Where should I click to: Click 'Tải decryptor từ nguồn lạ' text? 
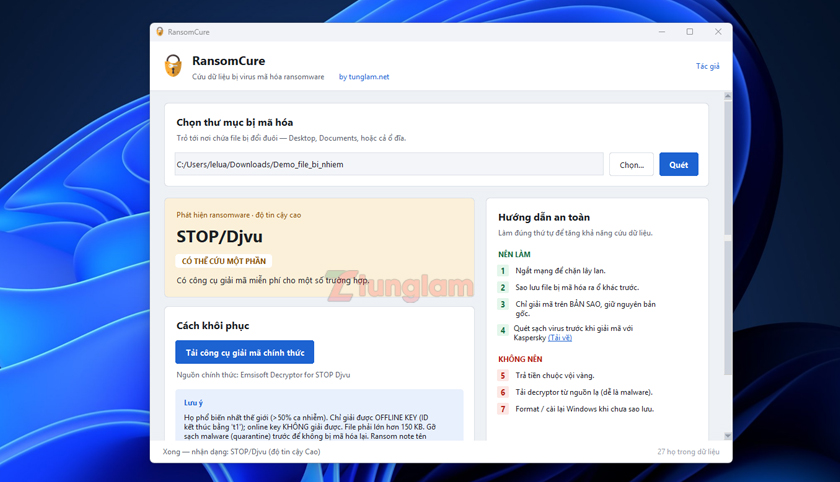(557, 393)
